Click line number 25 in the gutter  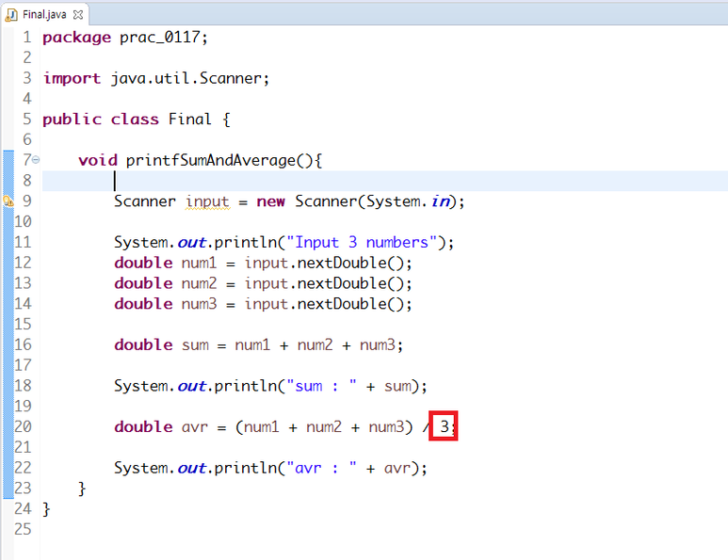(x=23, y=529)
